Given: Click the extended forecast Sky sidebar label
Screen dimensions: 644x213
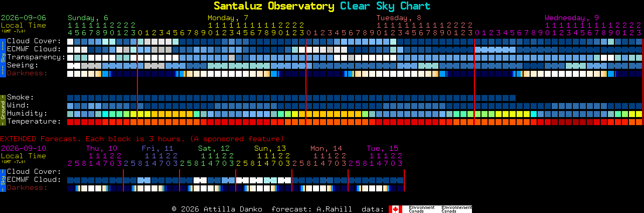Looking at the screenshot, I should coord(3,179).
